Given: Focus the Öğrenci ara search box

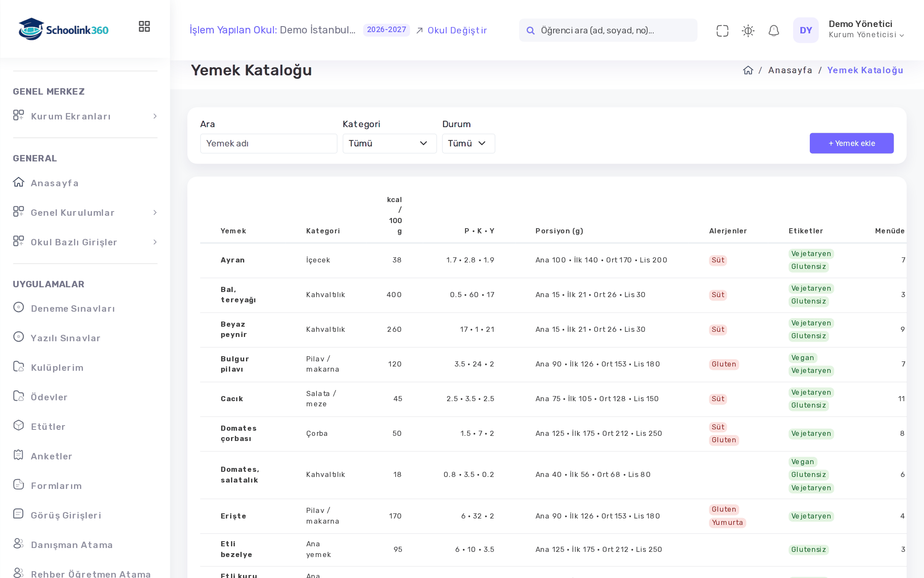Looking at the screenshot, I should [608, 30].
